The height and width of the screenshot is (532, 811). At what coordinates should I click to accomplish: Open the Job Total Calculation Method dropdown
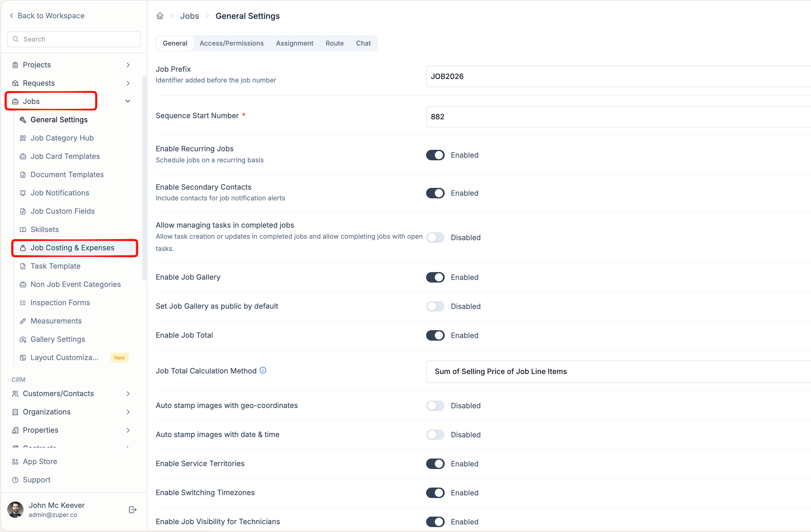pyautogui.click(x=618, y=371)
